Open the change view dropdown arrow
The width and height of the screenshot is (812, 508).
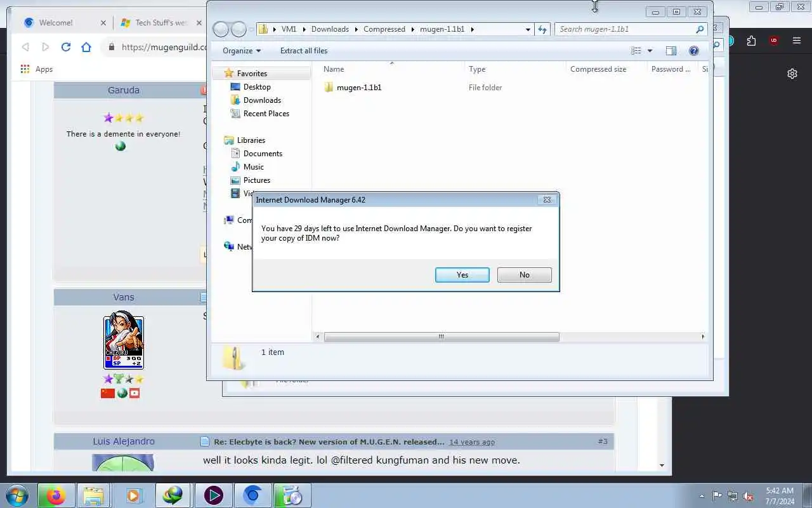point(650,51)
